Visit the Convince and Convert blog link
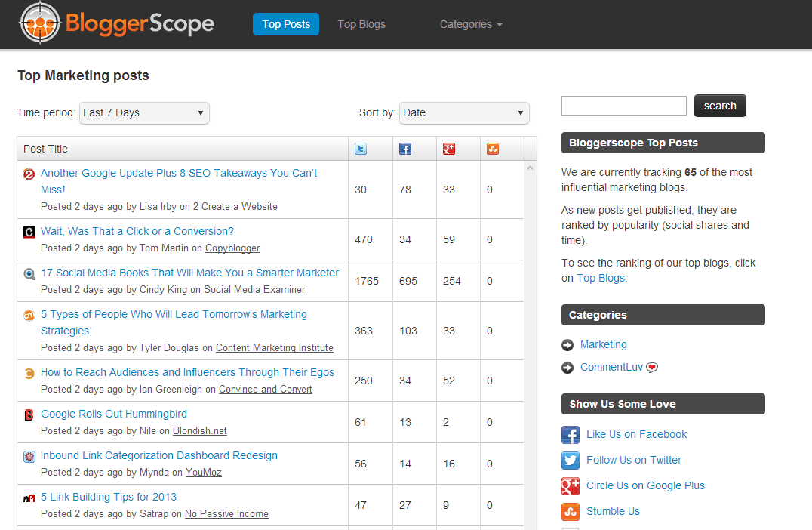Viewport: 812px width, 530px height. (265, 389)
